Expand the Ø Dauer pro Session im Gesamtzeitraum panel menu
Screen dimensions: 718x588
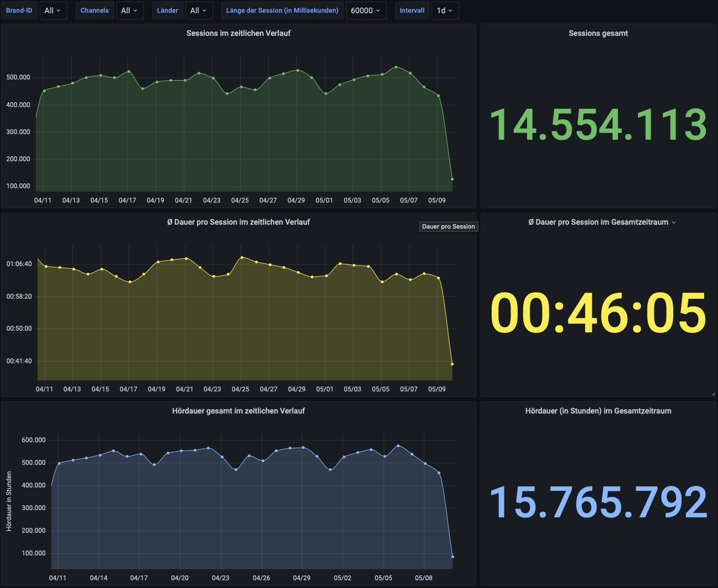(674, 223)
